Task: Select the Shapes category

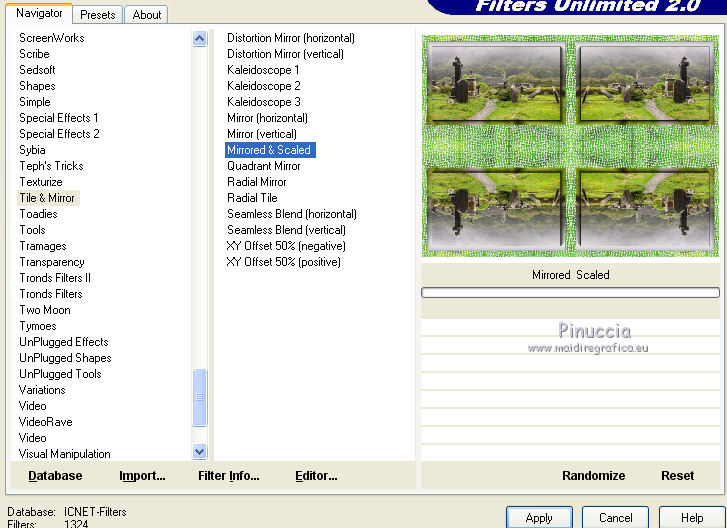Action: click(37, 86)
